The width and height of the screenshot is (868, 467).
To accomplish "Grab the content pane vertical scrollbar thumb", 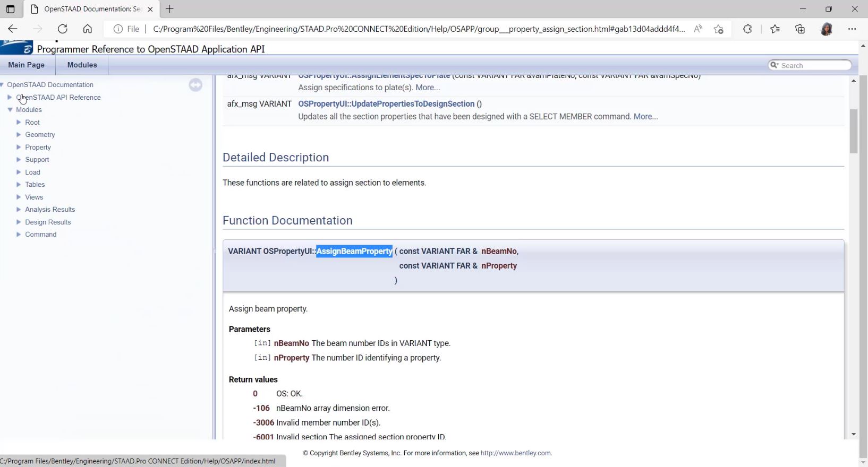I will 854,131.
